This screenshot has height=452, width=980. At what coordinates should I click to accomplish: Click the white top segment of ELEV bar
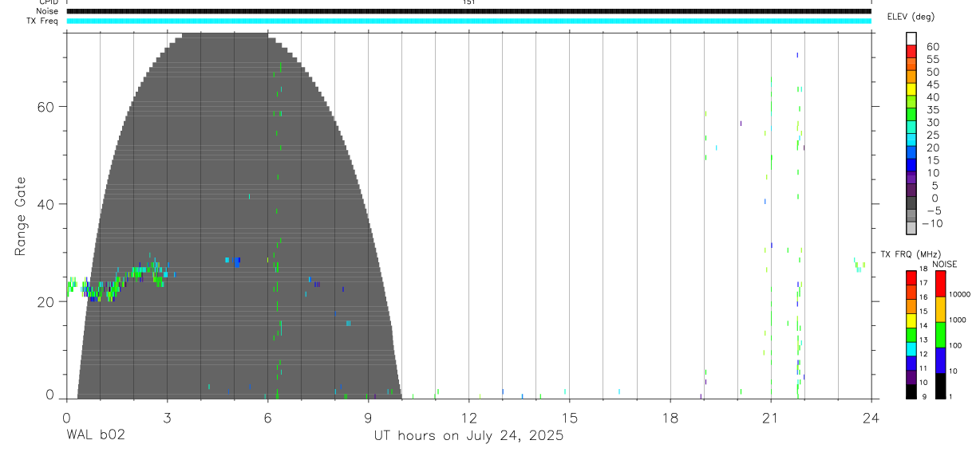click(x=911, y=39)
